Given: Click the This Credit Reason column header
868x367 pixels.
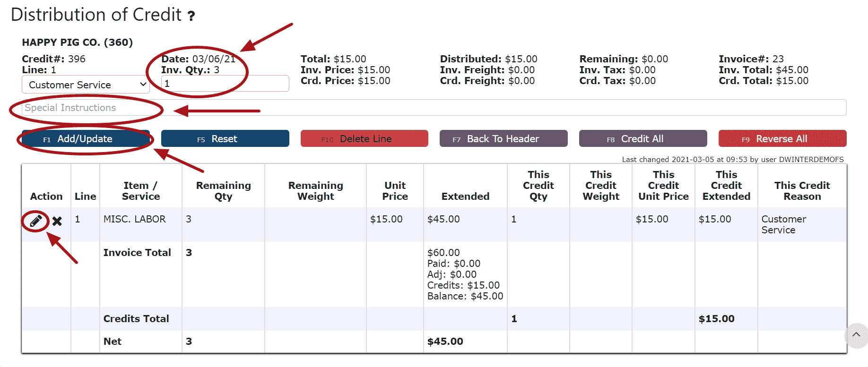Looking at the screenshot, I should click(x=802, y=191).
